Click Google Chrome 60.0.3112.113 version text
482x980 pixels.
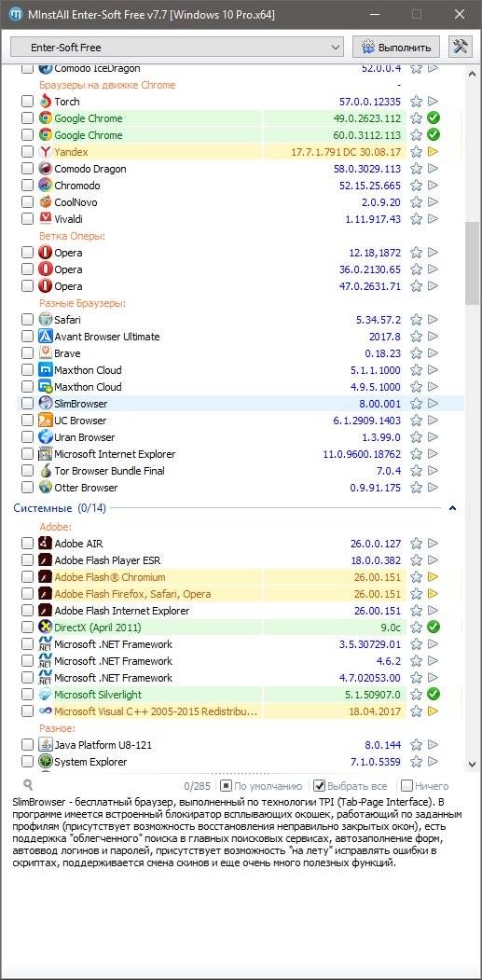pos(367,135)
